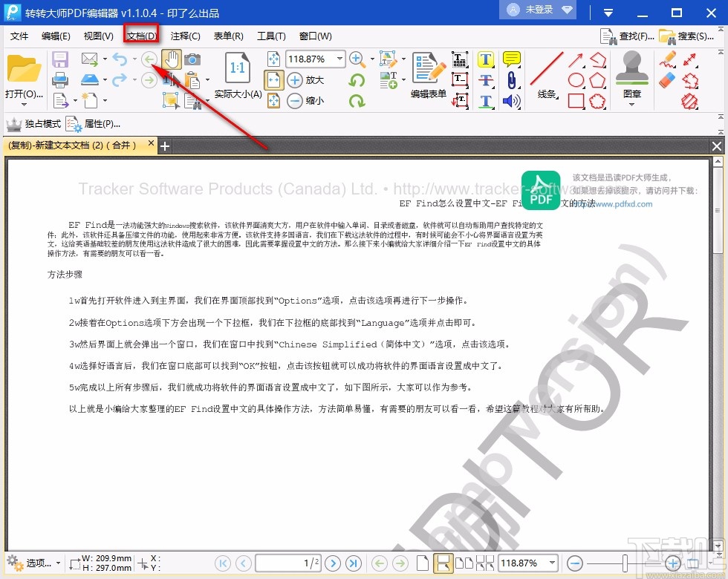Open the Tools (工具) menu
728x579 pixels.
coord(271,36)
